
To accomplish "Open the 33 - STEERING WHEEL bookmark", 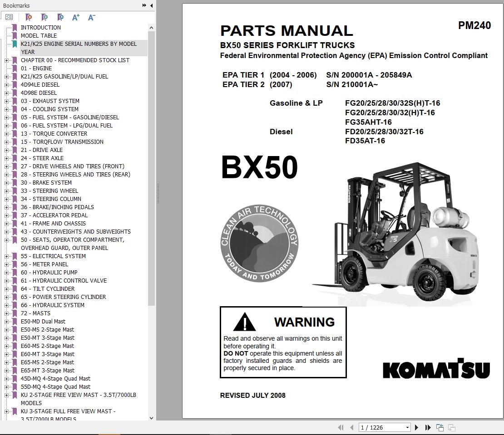I will click(x=49, y=191).
